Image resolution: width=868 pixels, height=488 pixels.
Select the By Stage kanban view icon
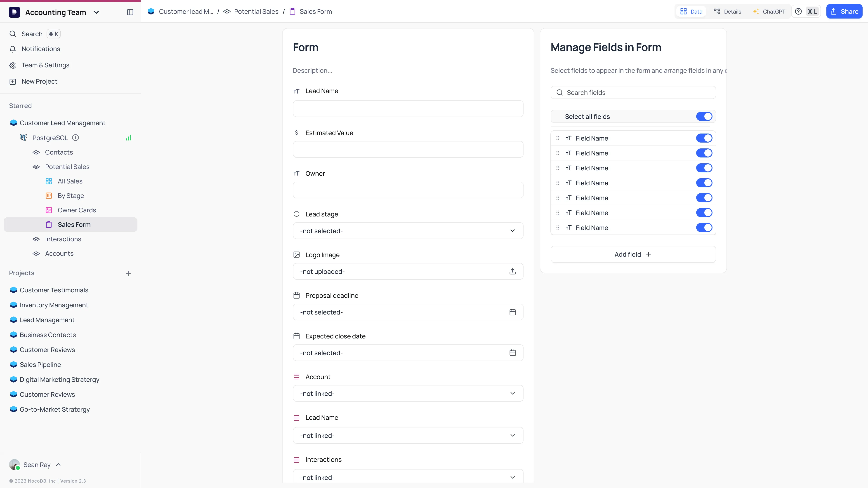tap(49, 195)
